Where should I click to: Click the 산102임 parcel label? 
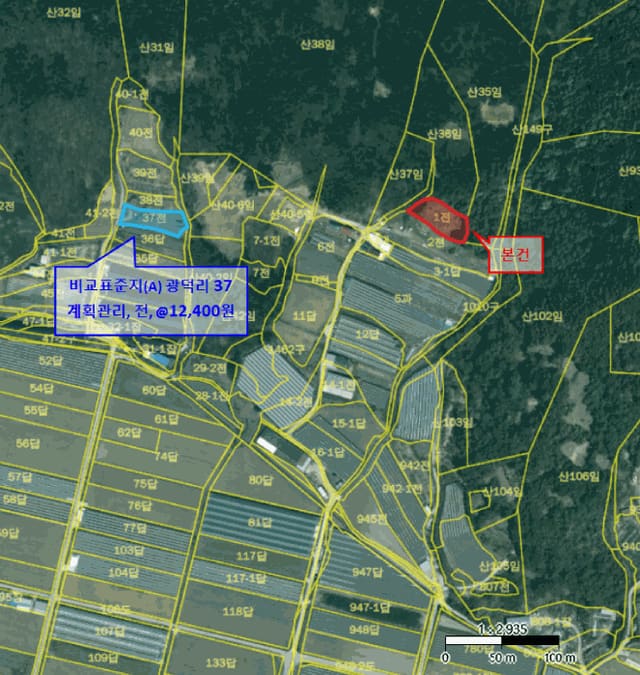(542, 317)
